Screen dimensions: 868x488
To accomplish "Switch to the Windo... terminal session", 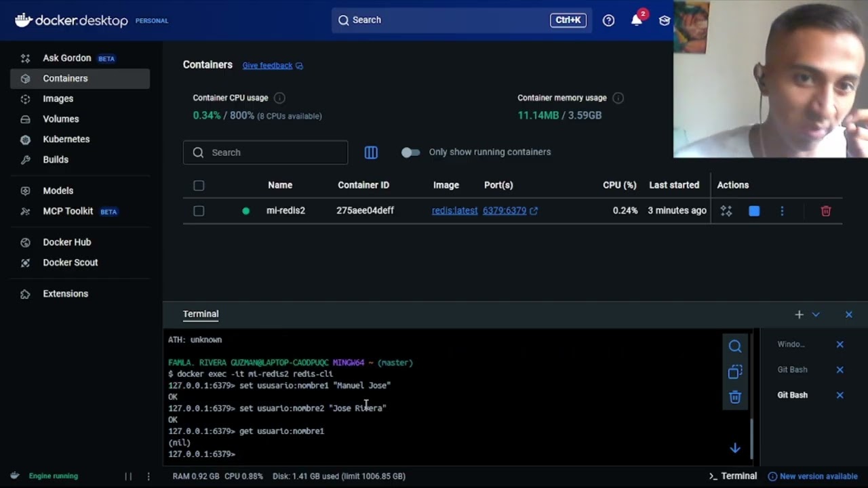I will pyautogui.click(x=791, y=344).
